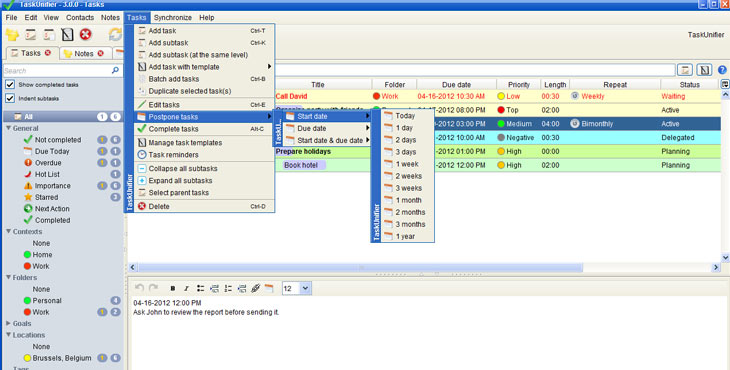Click the undo arrow in note editor
Image resolution: width=730 pixels, height=370 pixels.
(139, 288)
